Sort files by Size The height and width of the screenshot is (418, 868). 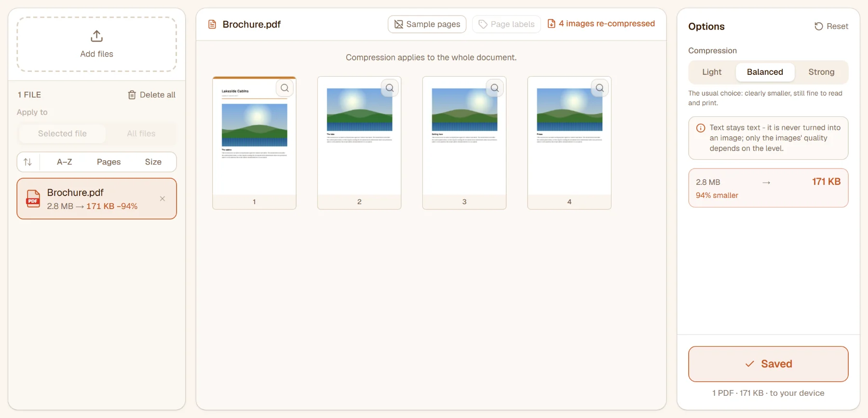pyautogui.click(x=153, y=162)
